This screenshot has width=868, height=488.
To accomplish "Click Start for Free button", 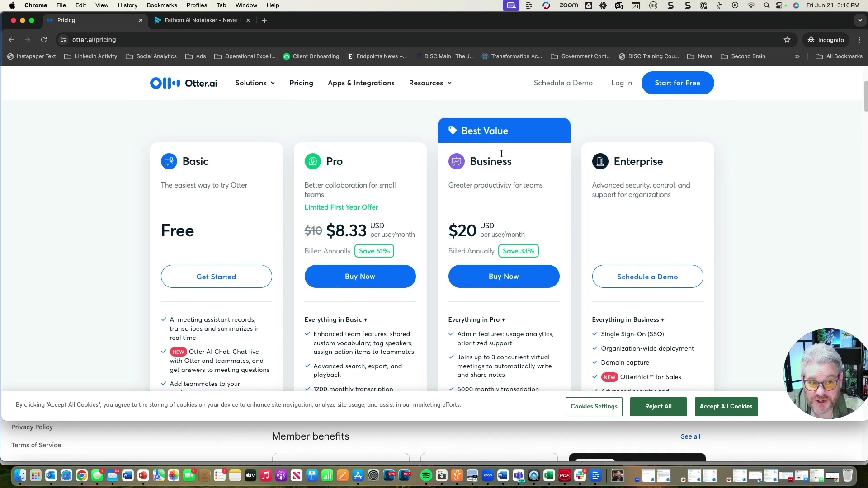I will (677, 83).
